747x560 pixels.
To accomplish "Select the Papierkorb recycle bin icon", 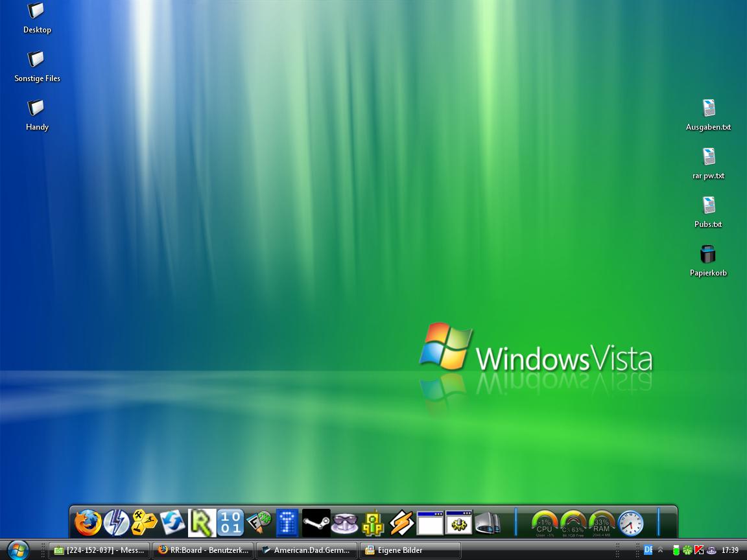I will pyautogui.click(x=708, y=261).
